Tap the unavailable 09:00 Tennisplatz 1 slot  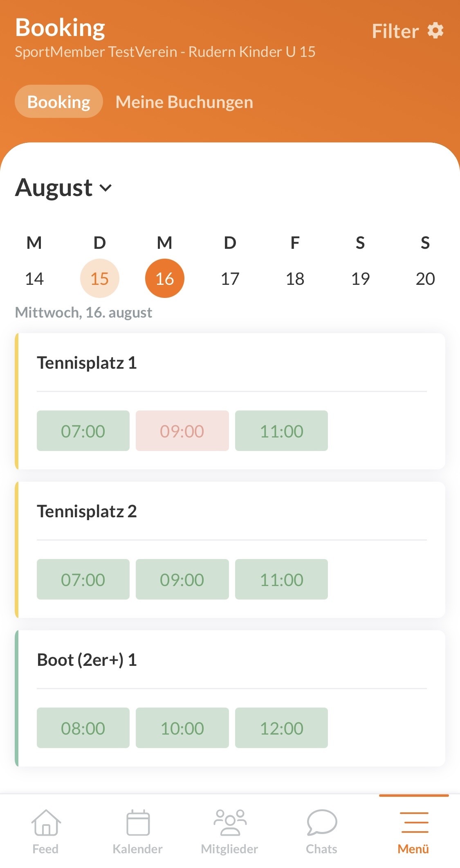182,431
